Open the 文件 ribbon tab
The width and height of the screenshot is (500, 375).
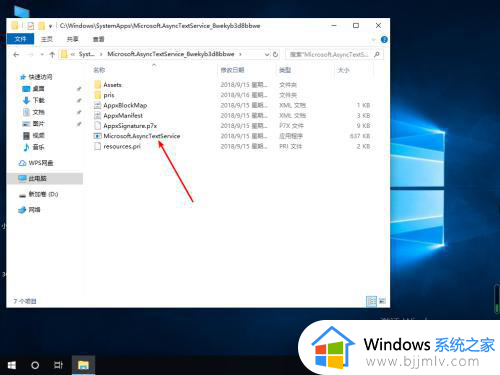20,39
